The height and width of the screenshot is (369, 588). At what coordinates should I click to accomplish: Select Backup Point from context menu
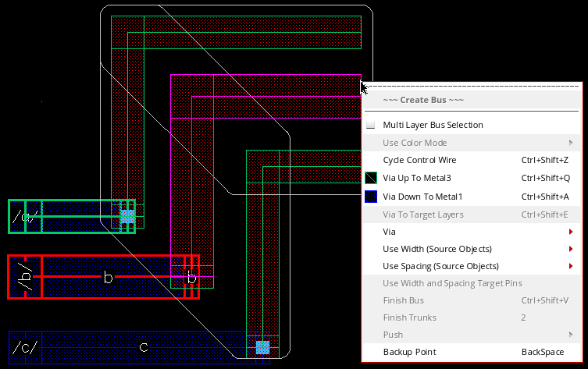tap(409, 352)
